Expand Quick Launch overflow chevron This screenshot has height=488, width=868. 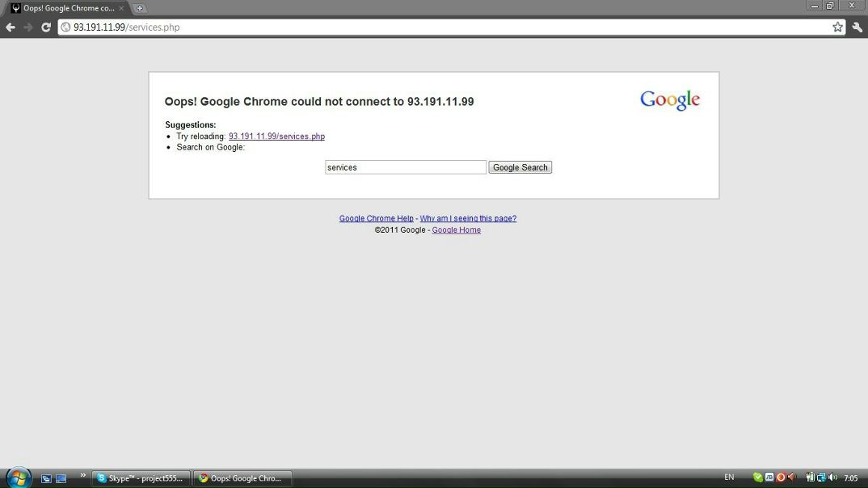[82, 476]
